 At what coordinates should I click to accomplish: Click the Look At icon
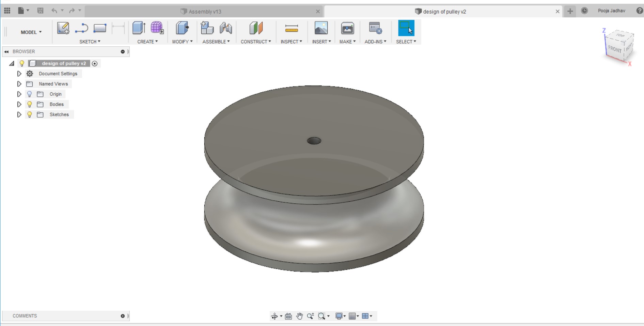[288, 316]
